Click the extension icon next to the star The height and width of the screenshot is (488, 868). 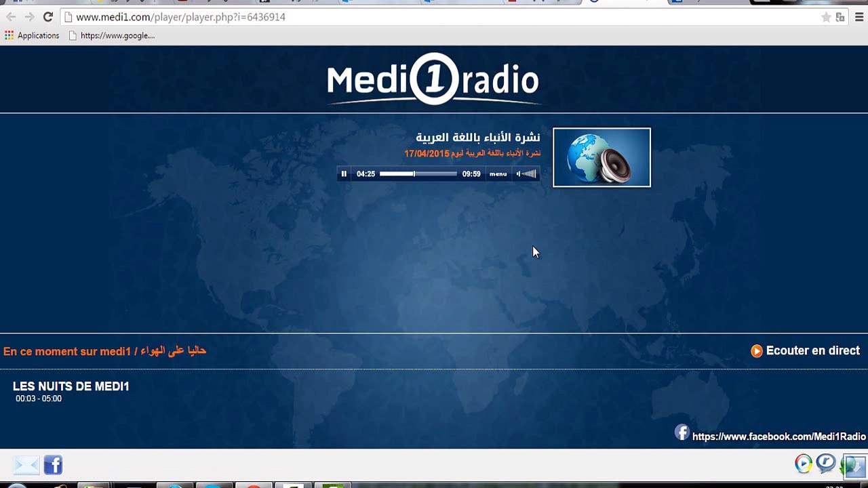coord(841,18)
